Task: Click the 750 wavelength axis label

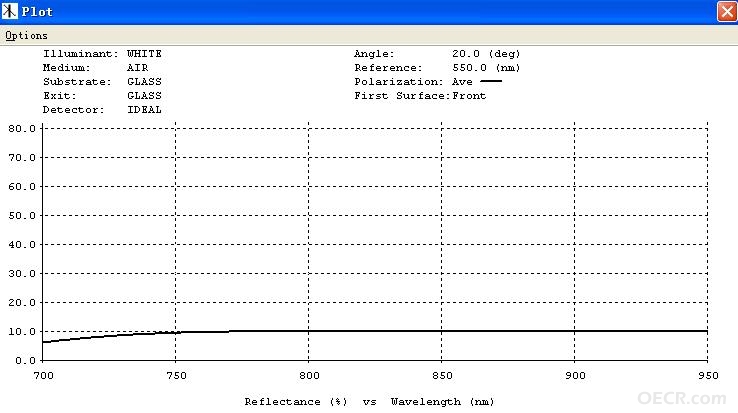Action: [x=176, y=376]
